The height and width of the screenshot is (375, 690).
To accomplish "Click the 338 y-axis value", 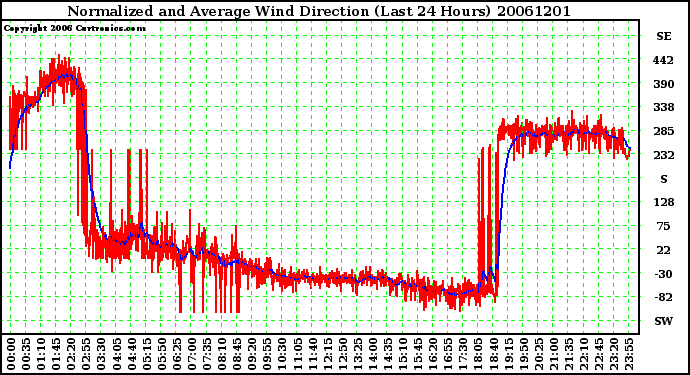I will point(663,107).
